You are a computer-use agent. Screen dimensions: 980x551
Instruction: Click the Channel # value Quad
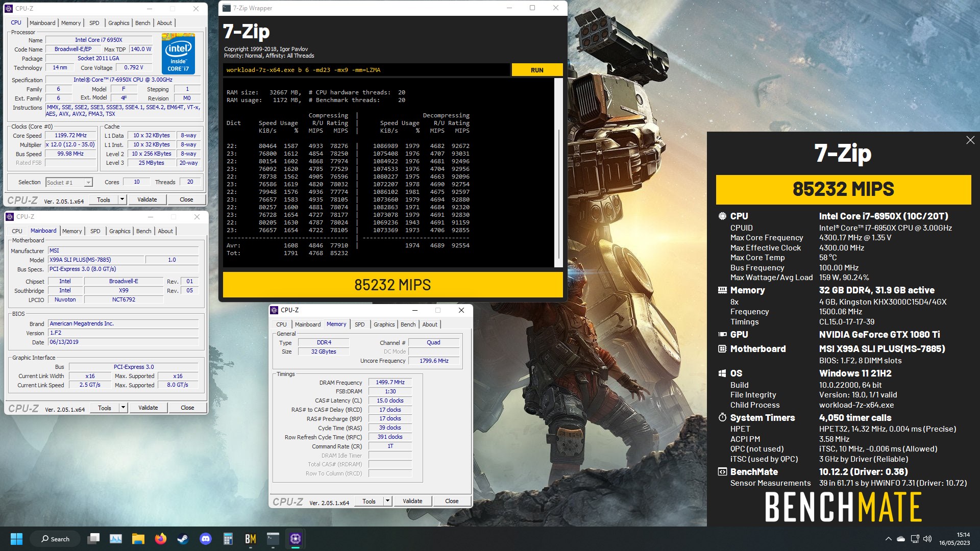coord(434,342)
